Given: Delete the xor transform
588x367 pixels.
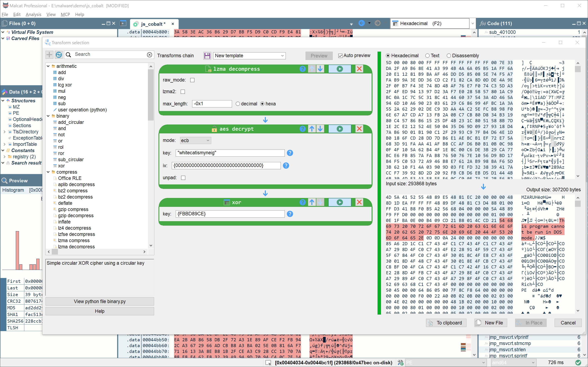Looking at the screenshot, I should [359, 202].
